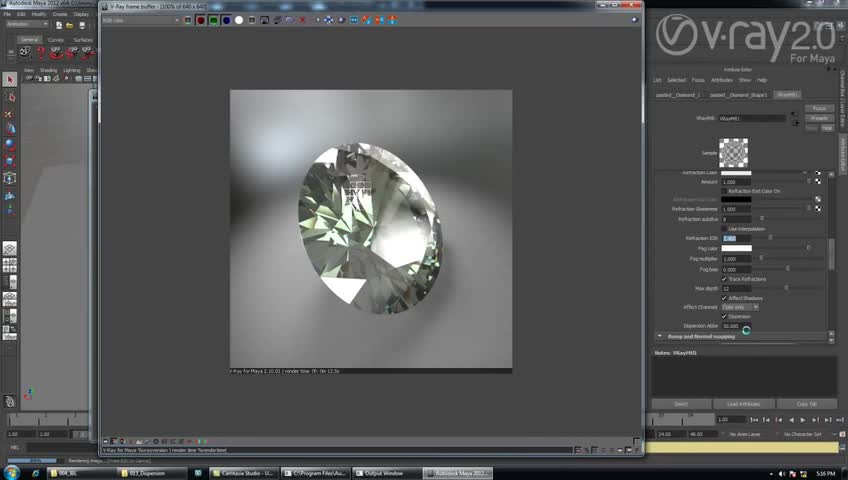
Task: Click the film reel shelf icon
Action: pyautogui.click(x=25, y=52)
